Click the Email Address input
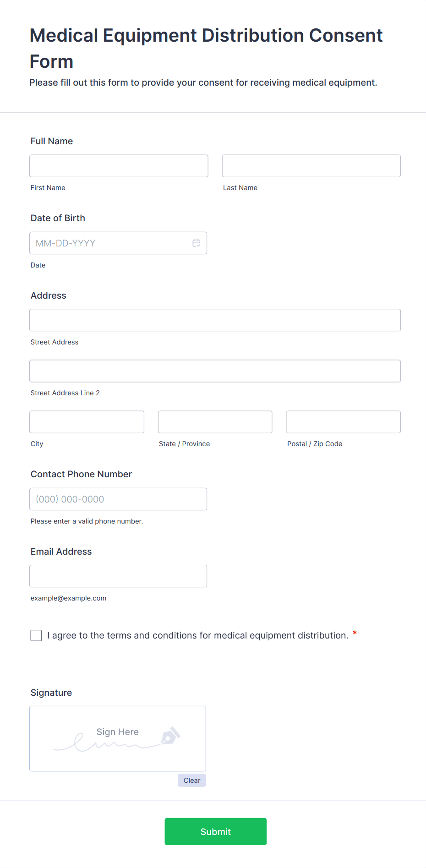Image resolution: width=426 pixels, height=868 pixels. [x=118, y=576]
